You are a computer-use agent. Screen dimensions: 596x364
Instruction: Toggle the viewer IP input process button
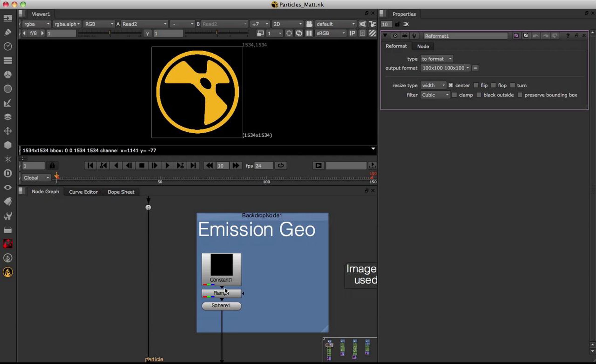pyautogui.click(x=352, y=33)
